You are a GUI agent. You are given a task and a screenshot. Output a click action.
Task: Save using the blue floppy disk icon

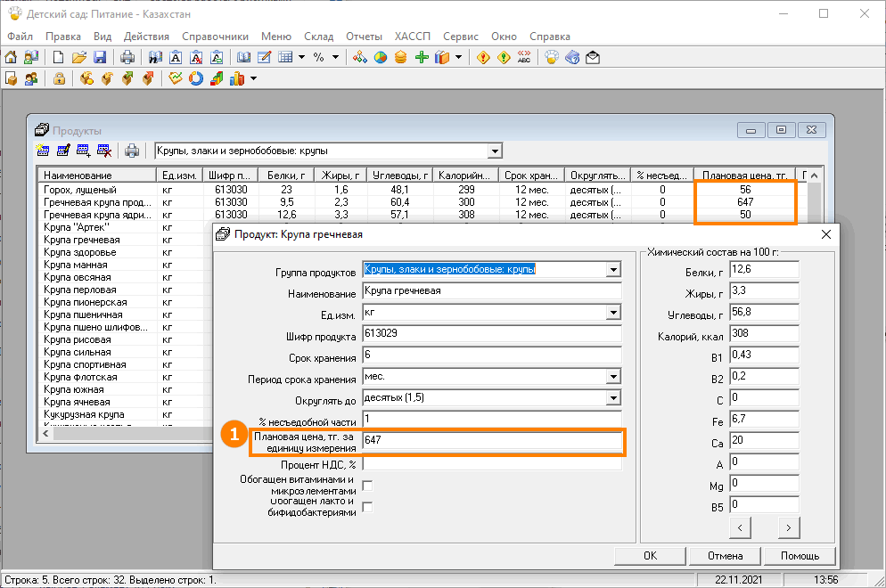[x=100, y=57]
